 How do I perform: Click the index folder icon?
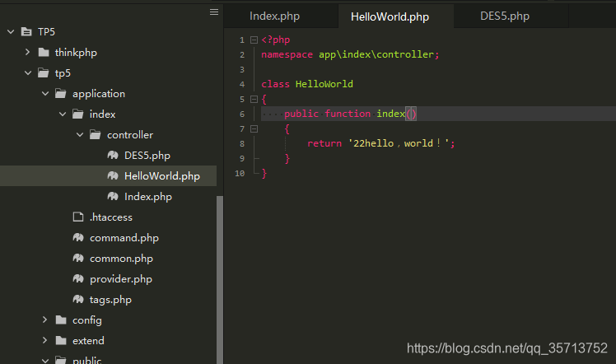78,114
